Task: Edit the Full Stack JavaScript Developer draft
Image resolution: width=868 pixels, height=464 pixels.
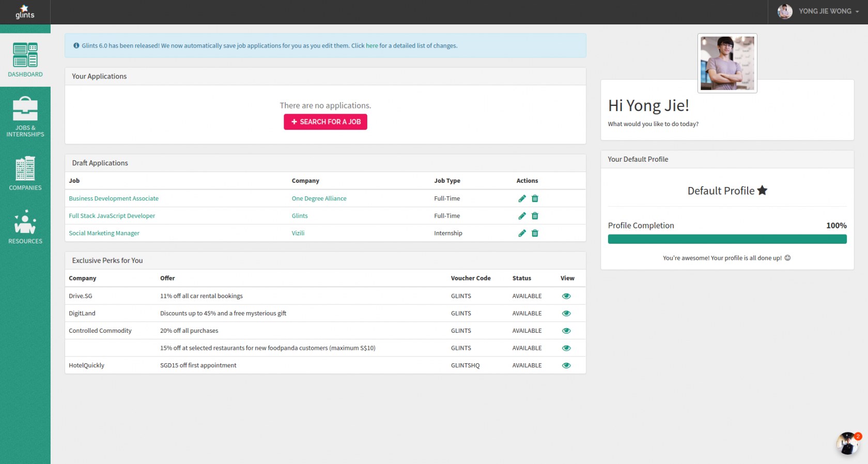Action: 522,216
